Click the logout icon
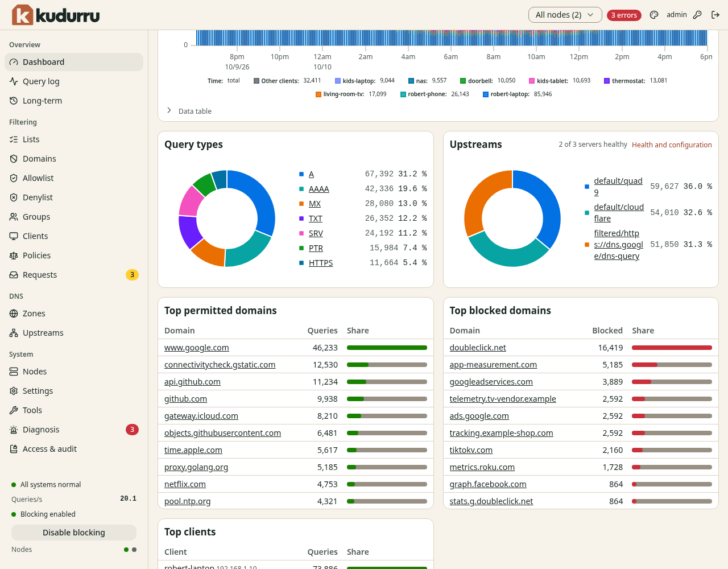This screenshot has height=569, width=728. point(715,15)
